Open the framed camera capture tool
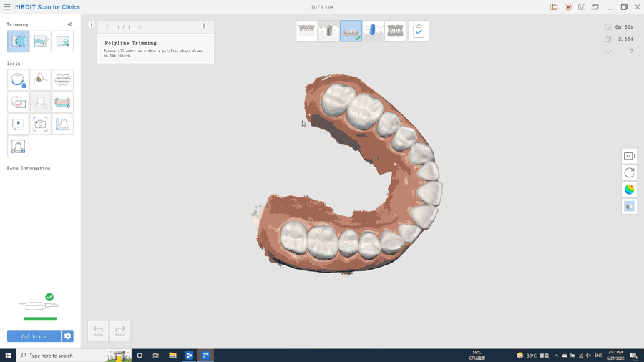 click(x=40, y=124)
